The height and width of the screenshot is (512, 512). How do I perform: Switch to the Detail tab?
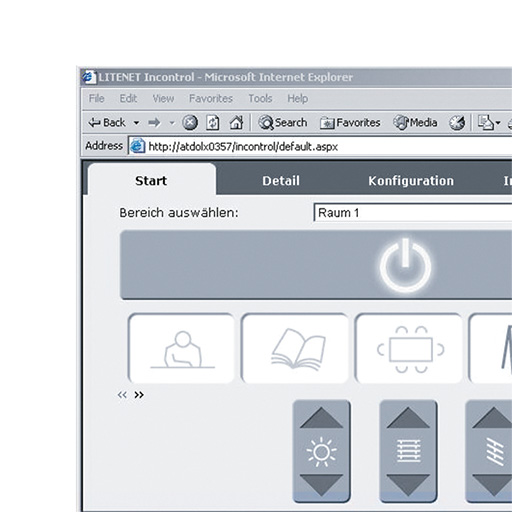[x=281, y=181]
